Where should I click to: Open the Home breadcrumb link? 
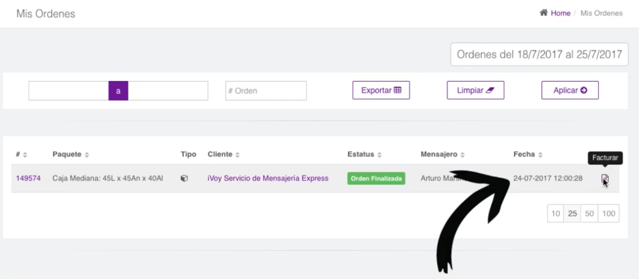pos(560,13)
